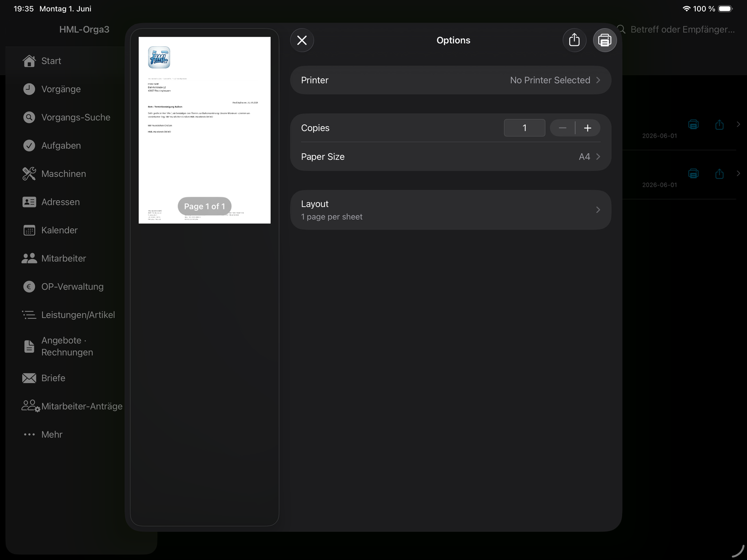Decrease copies with the minus button
747x560 pixels.
(x=562, y=128)
